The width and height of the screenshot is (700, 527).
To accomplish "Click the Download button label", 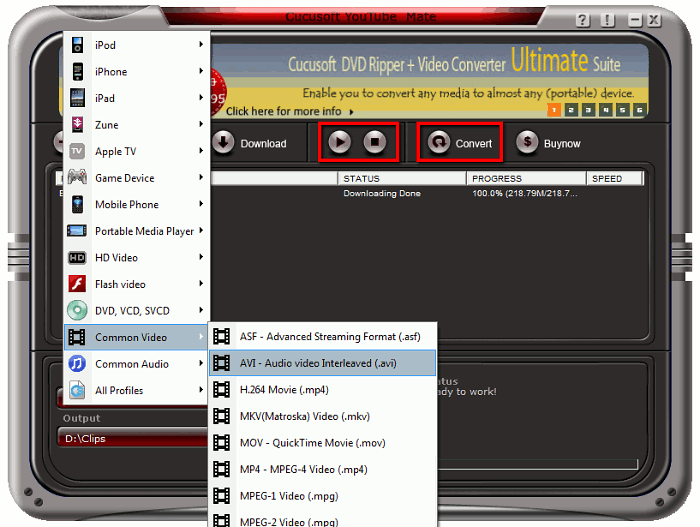I will (x=263, y=143).
